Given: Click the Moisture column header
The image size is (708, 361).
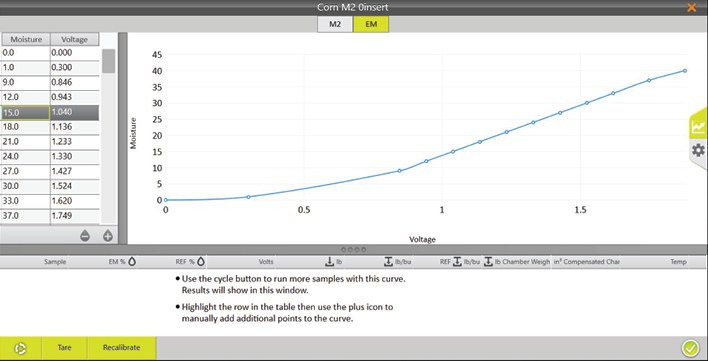Looking at the screenshot, I should tap(26, 39).
